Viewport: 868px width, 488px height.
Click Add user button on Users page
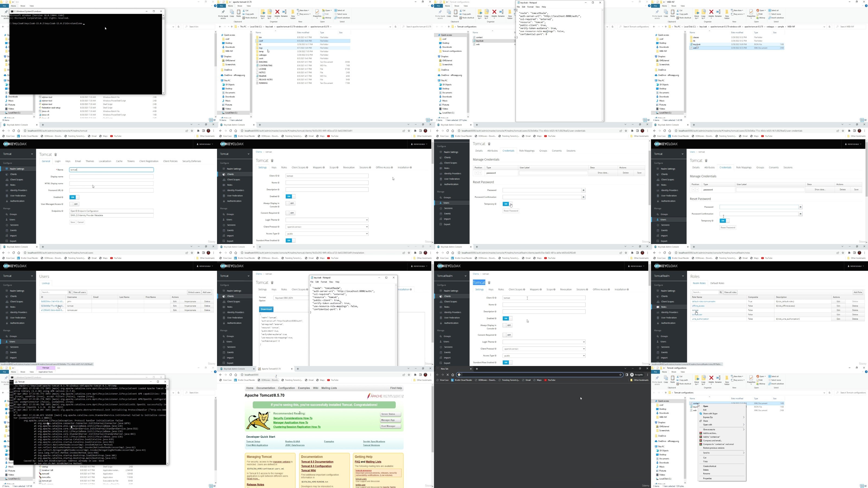(x=207, y=292)
